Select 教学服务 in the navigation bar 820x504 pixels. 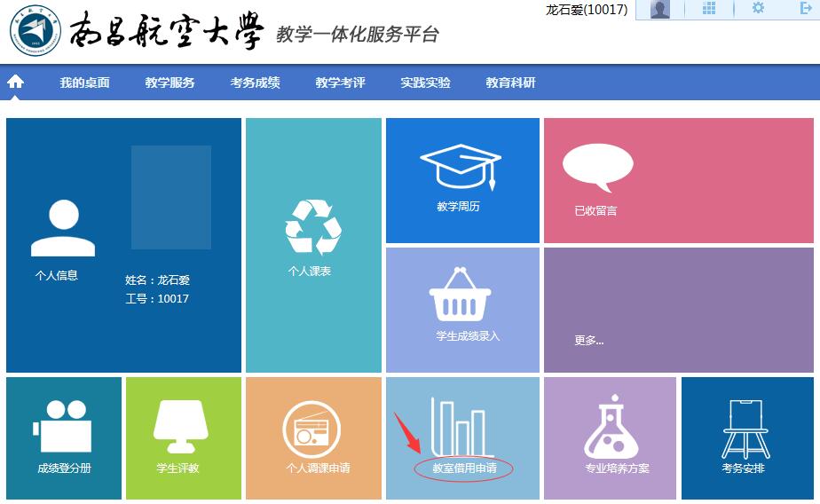pyautogui.click(x=170, y=83)
